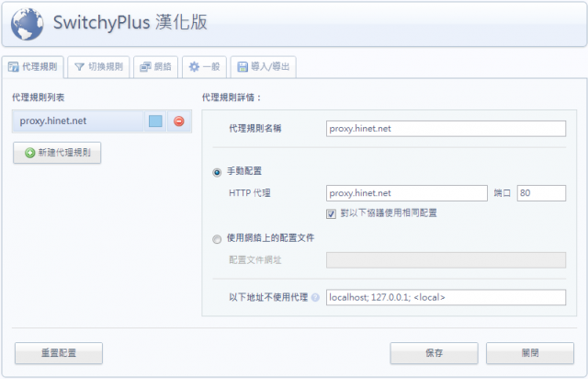Switch to the 切換規則 tab
The image size is (588, 379).
coord(98,67)
